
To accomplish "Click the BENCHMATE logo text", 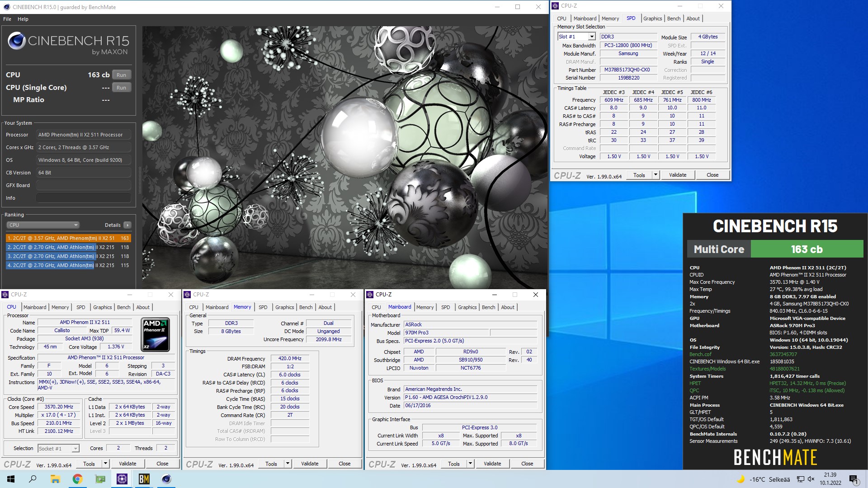I will pos(775,457).
